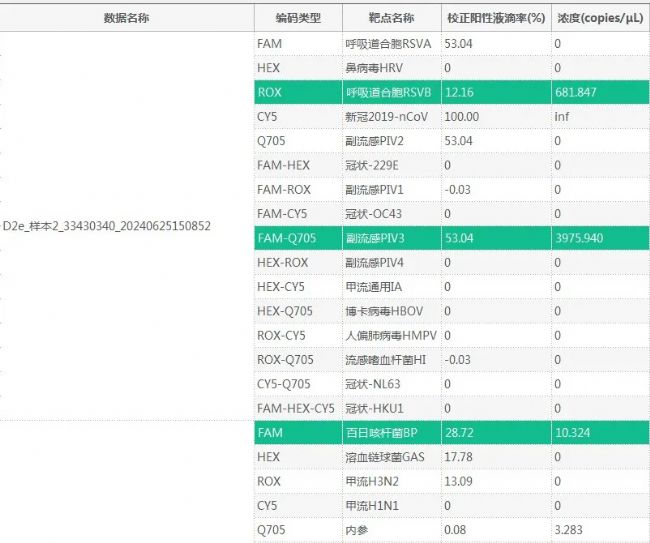Select the 校正阳性液滴率(%) column header
The image size is (650, 543).
495,17
